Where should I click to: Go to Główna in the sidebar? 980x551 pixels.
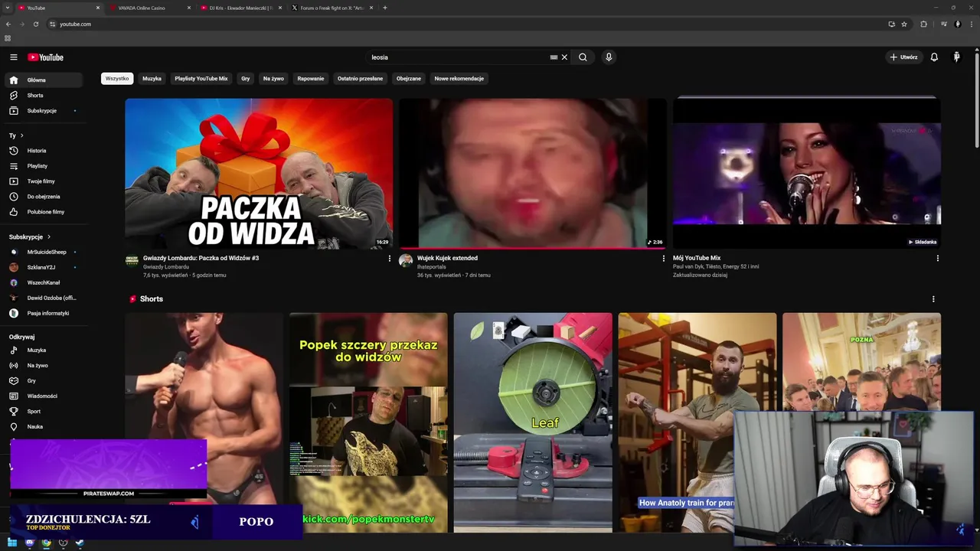click(x=44, y=80)
